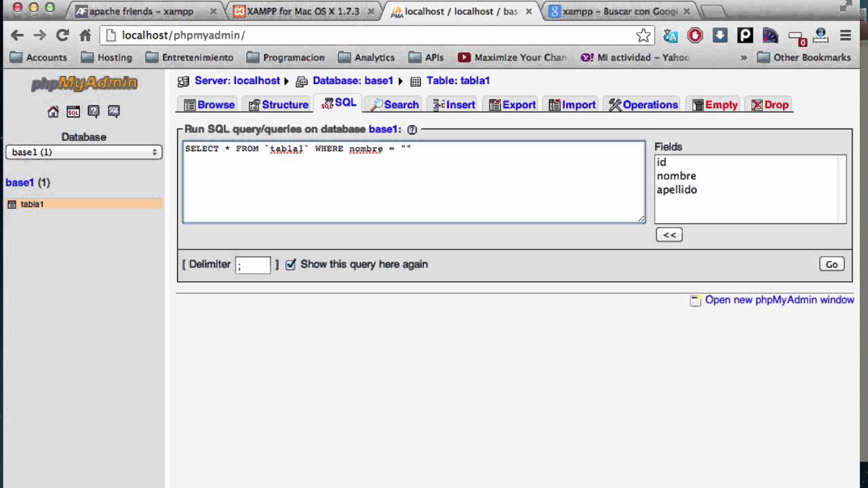Open Database: base1 breadcrumb link

353,81
